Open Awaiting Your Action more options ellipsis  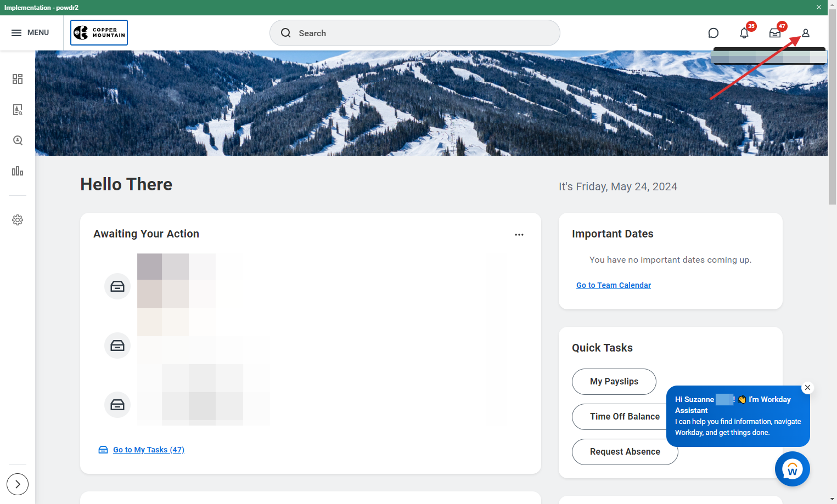(519, 235)
